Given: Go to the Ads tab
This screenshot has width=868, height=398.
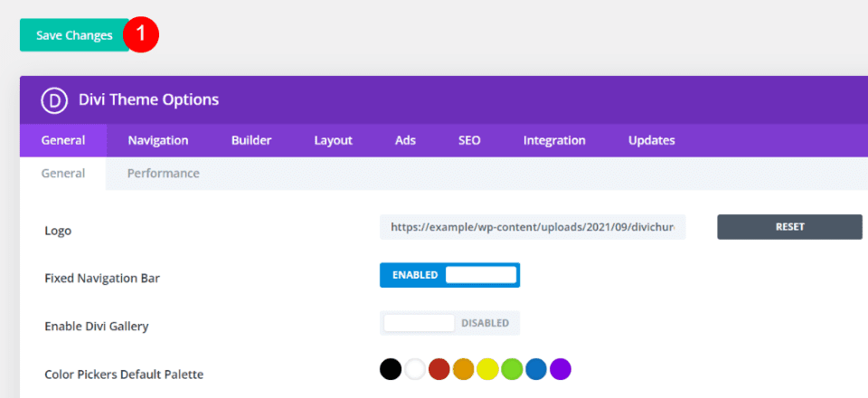Looking at the screenshot, I should click(405, 140).
